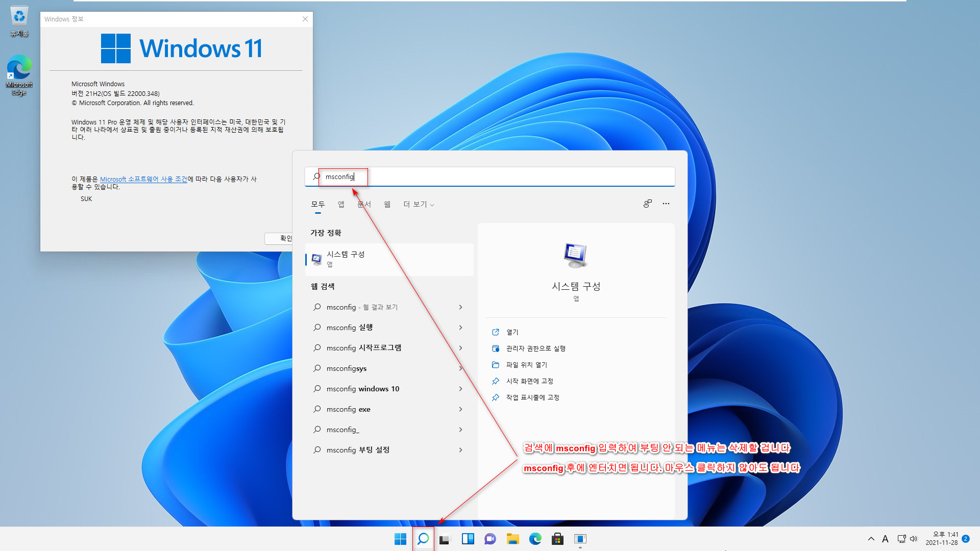Open File Explorer from the taskbar
Viewport: 980px width, 551px height.
click(513, 539)
